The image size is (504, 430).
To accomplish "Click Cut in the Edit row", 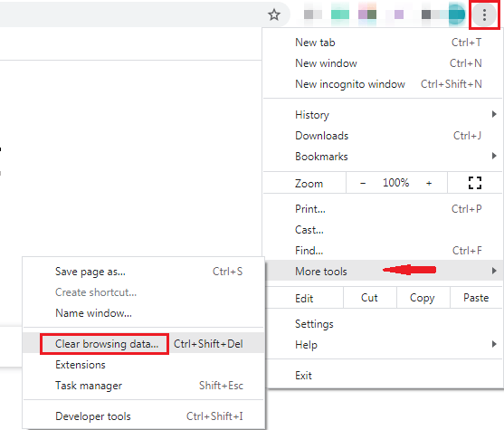I will click(370, 298).
